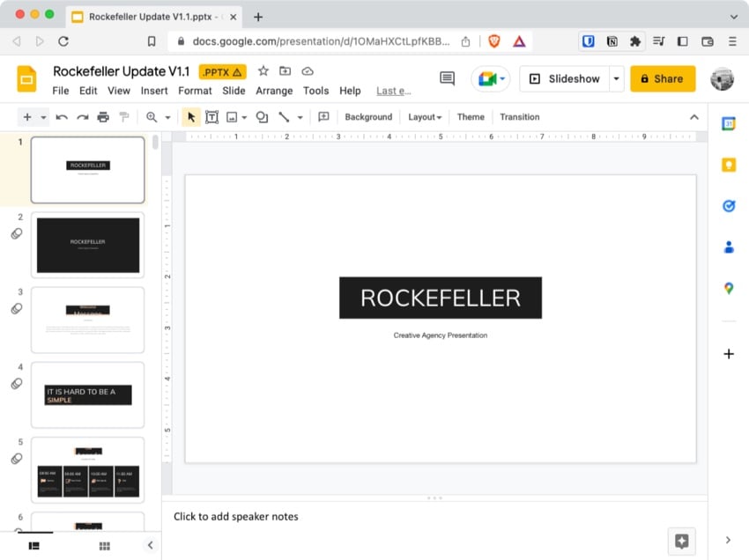Screen dimensions: 749x560
Task: Select slide 4 thumbnail in filmstrip
Action: click(87, 394)
